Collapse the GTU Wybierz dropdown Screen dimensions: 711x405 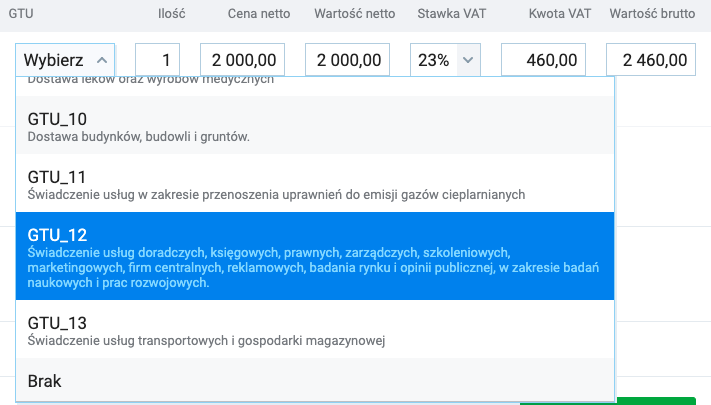[65, 60]
